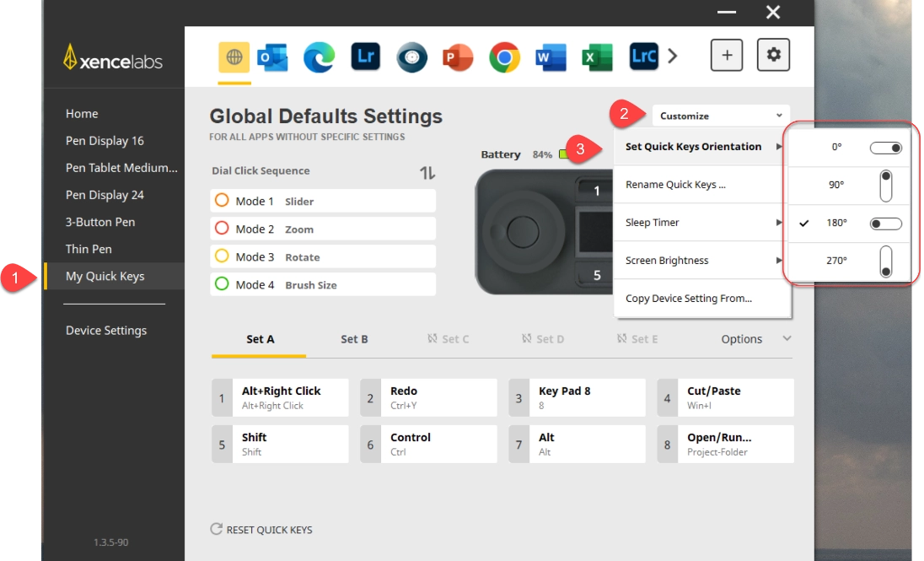Switch to the Set A tab
The width and height of the screenshot is (924, 561).
[x=260, y=339]
